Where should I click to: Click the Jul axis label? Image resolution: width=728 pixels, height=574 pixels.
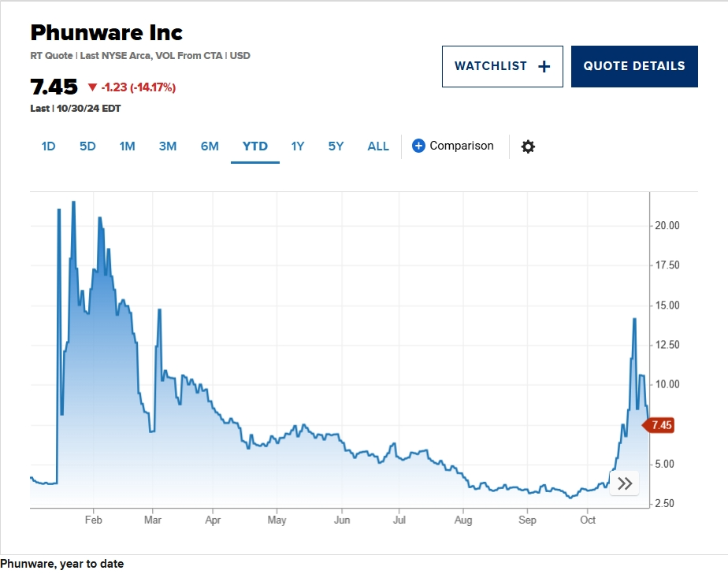tap(399, 520)
